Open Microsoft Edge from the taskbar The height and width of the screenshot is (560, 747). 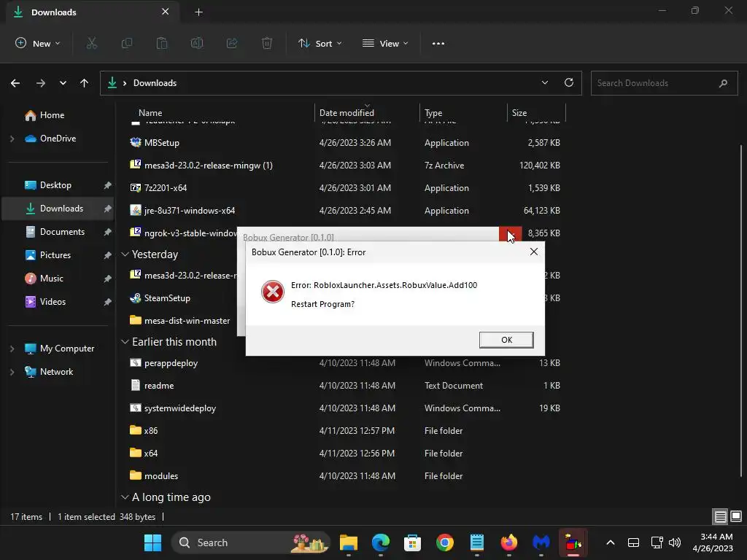[x=380, y=542]
